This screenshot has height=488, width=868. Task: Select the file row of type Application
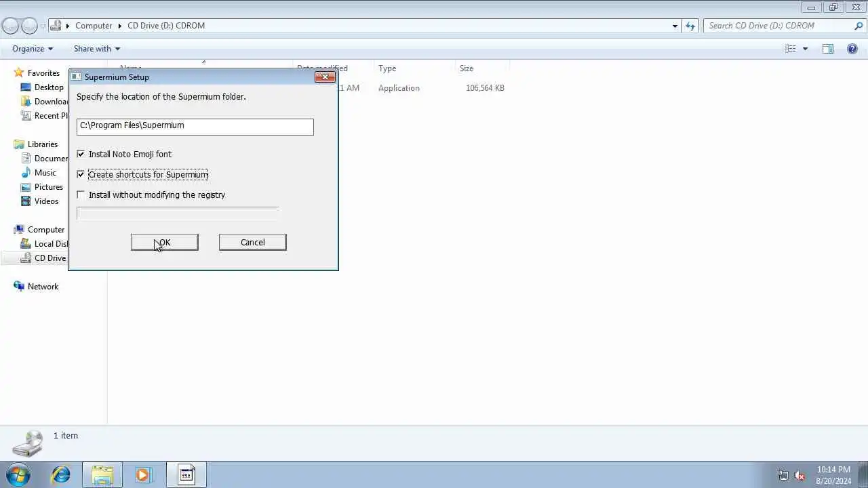tap(399, 88)
